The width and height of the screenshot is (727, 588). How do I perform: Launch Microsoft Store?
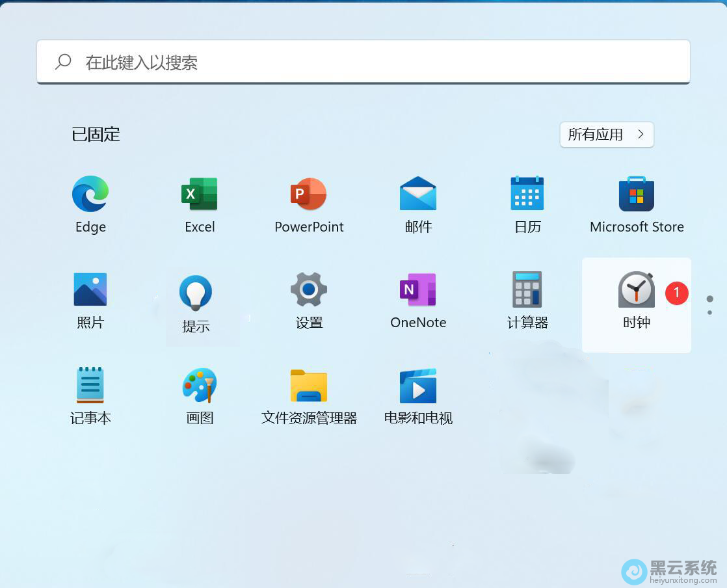(x=637, y=194)
